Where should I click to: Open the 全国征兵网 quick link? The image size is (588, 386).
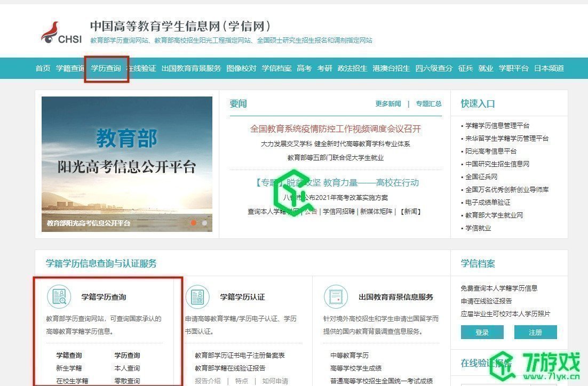pos(482,176)
